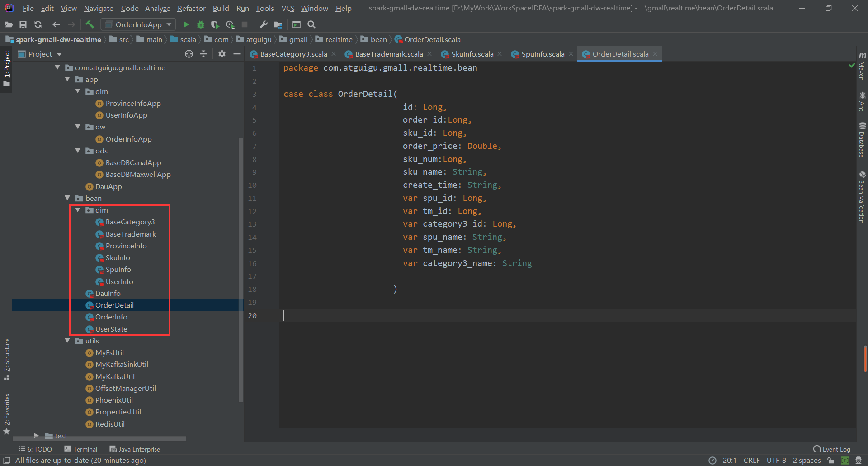Locate current file with the crosshair icon
868x466 pixels.
pos(189,54)
